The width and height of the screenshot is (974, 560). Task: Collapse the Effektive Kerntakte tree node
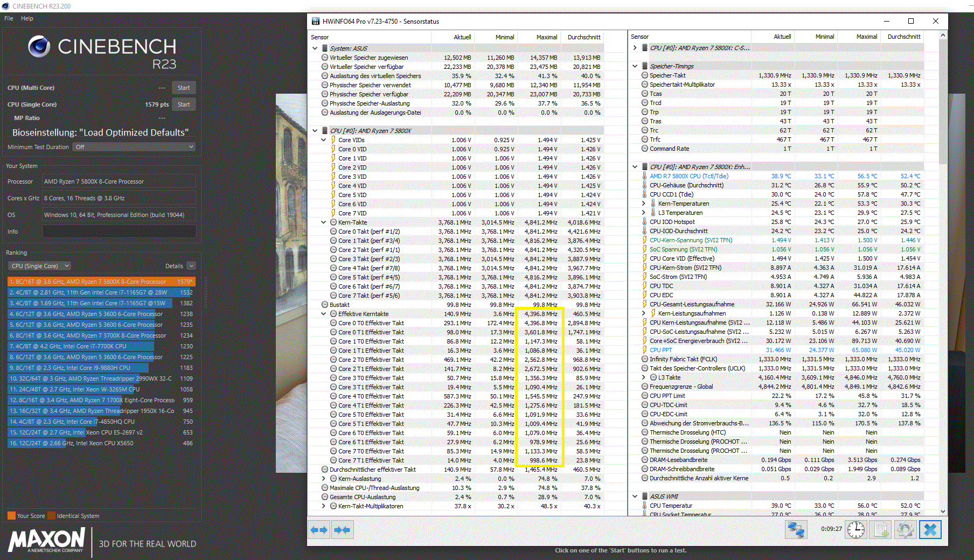tap(324, 314)
